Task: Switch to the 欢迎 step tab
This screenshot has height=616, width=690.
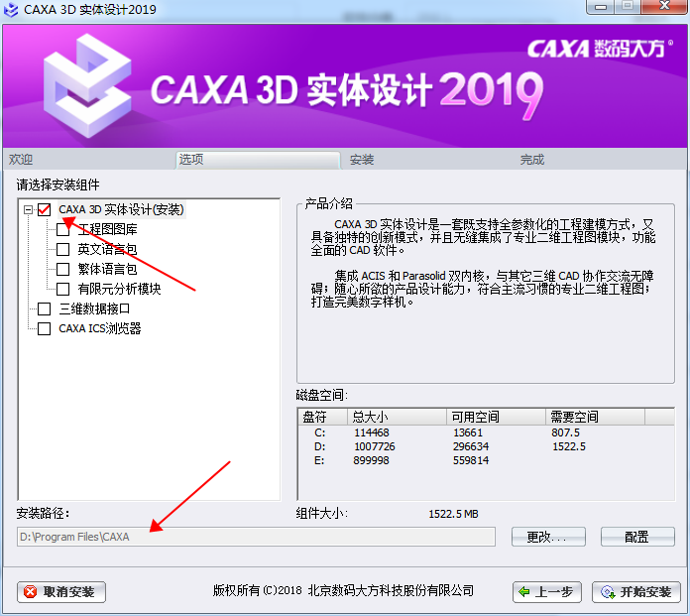Action: [x=21, y=160]
